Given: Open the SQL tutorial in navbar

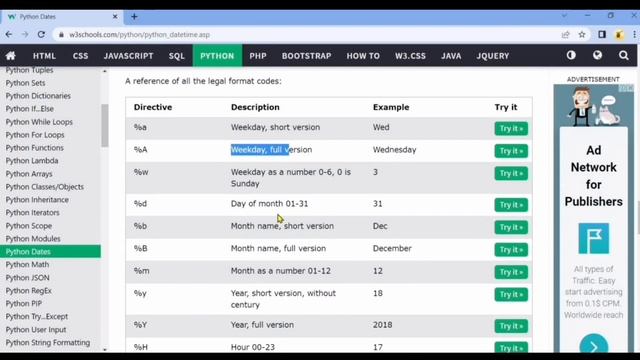Looking at the screenshot, I should click(x=177, y=56).
